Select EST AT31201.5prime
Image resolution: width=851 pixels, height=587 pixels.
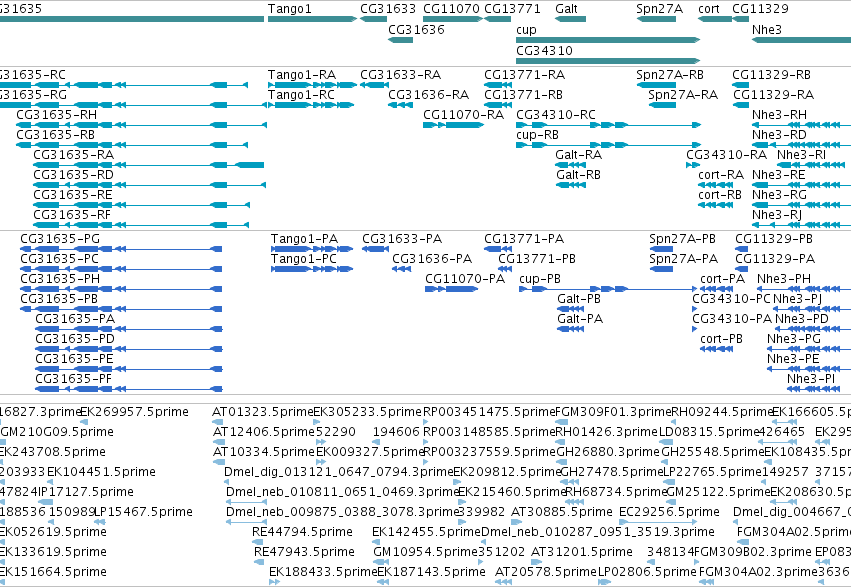coord(582,552)
